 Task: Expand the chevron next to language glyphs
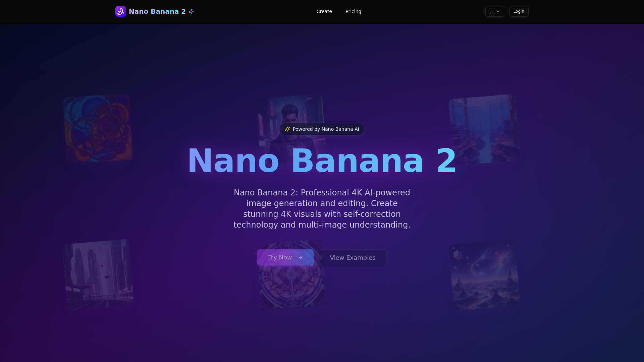click(498, 11)
